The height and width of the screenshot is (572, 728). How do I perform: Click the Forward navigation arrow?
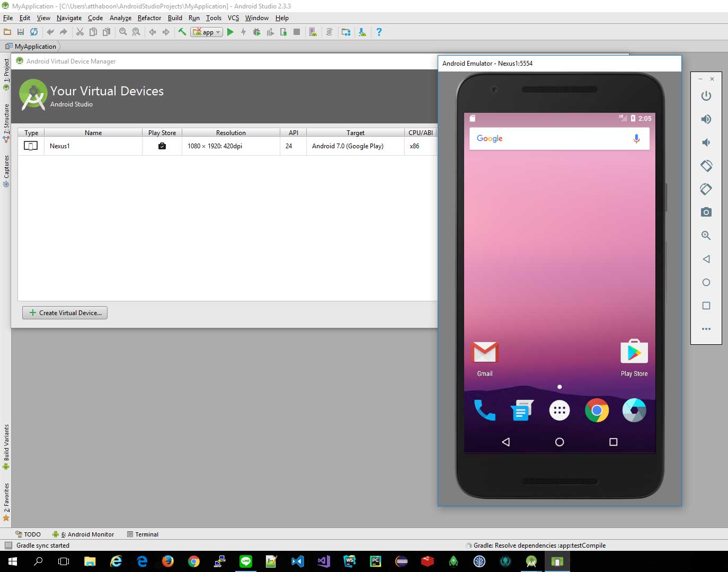point(166,32)
